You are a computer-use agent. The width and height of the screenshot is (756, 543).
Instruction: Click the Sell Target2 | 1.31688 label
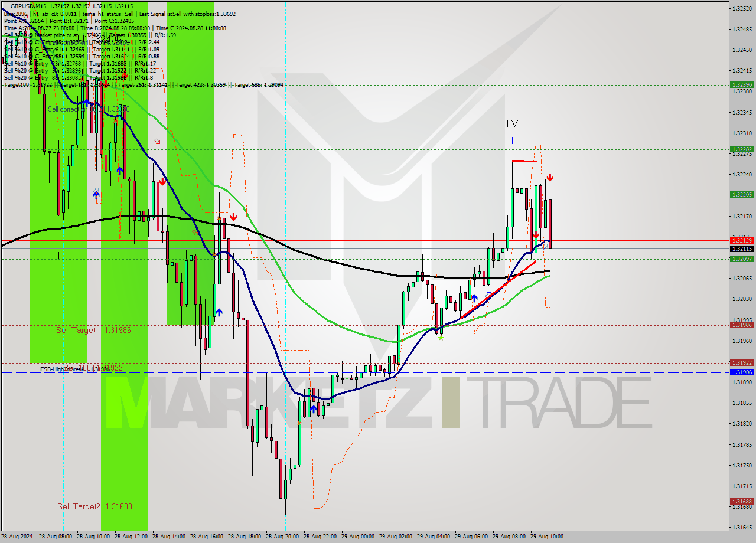click(x=94, y=506)
